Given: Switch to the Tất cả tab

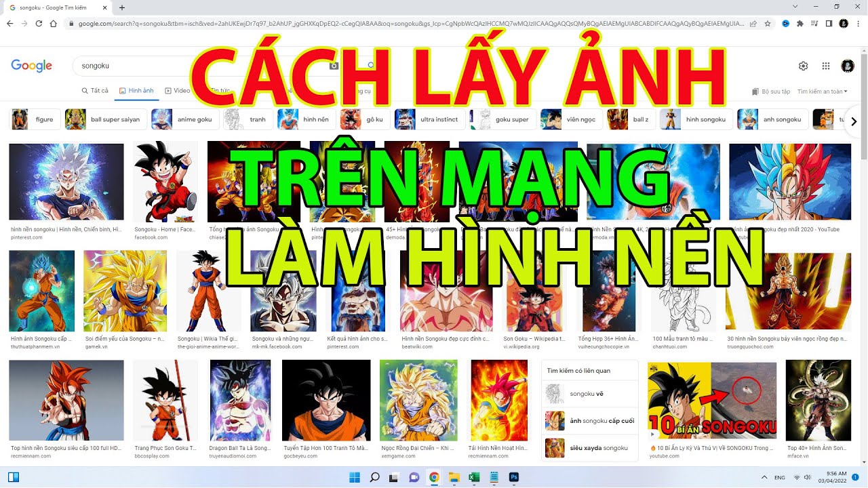Looking at the screenshot, I should tap(95, 91).
